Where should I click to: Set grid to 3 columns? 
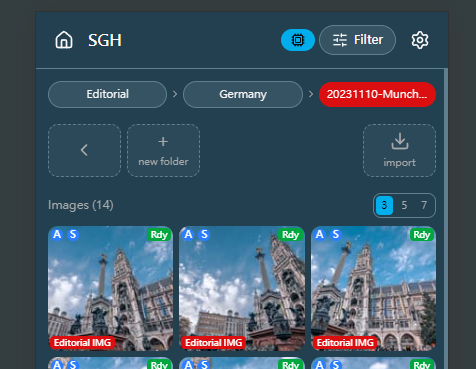pyautogui.click(x=384, y=205)
